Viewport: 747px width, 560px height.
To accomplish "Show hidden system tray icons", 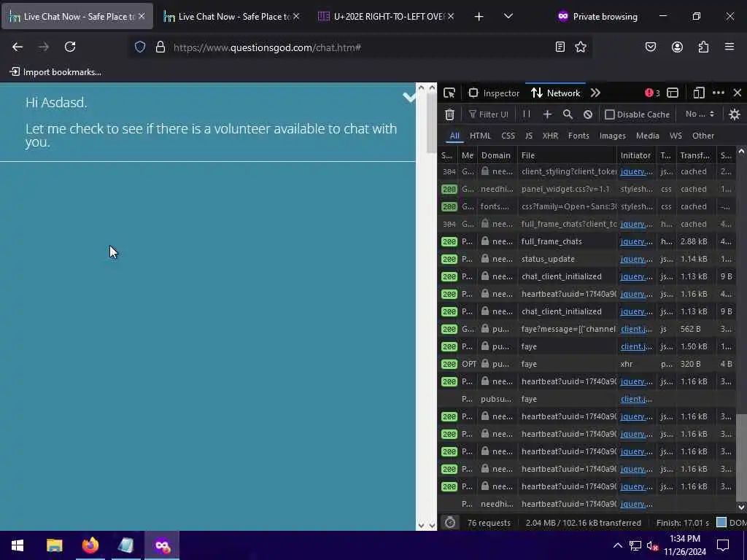I will [617, 545].
